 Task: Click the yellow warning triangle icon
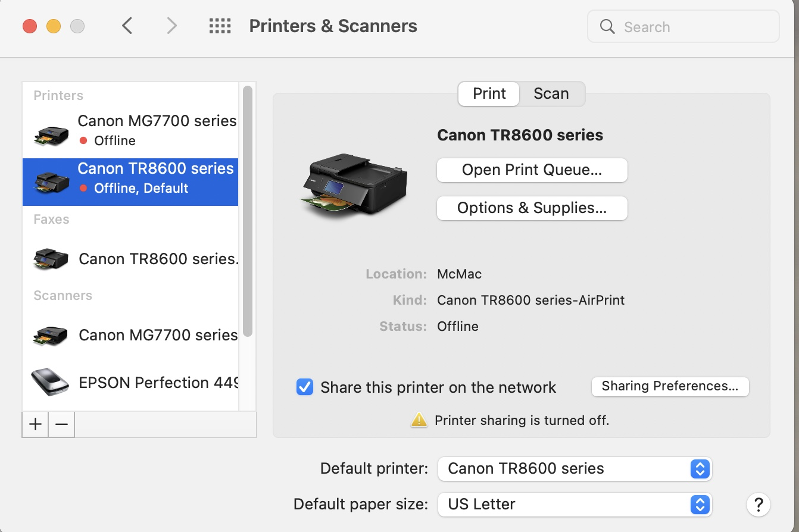419,420
